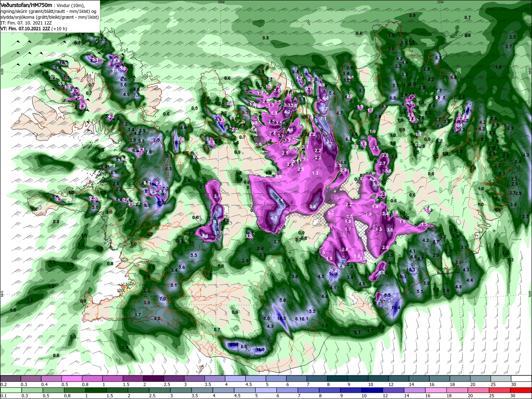Click the pale grey swatch labeled 25 in upper legend row
This screenshot has height=399, width=532.
[501, 378]
